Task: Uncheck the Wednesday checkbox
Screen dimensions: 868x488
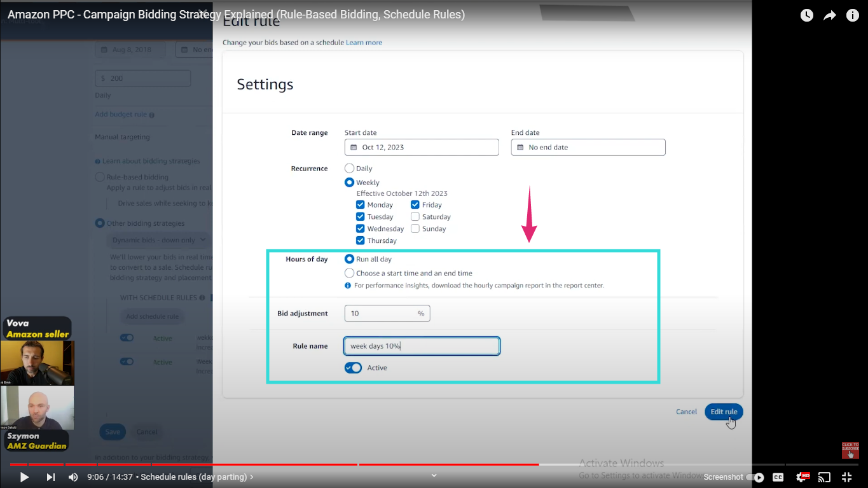Action: (361, 228)
